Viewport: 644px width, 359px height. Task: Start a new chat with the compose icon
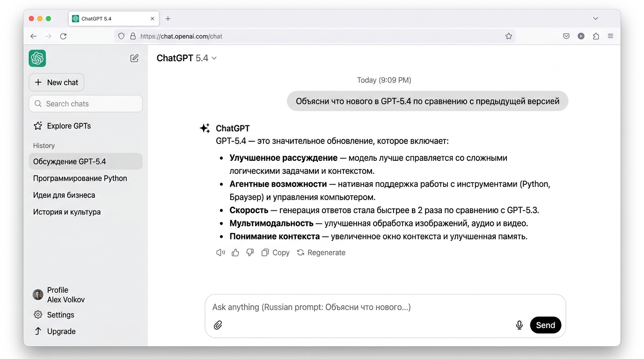point(134,58)
